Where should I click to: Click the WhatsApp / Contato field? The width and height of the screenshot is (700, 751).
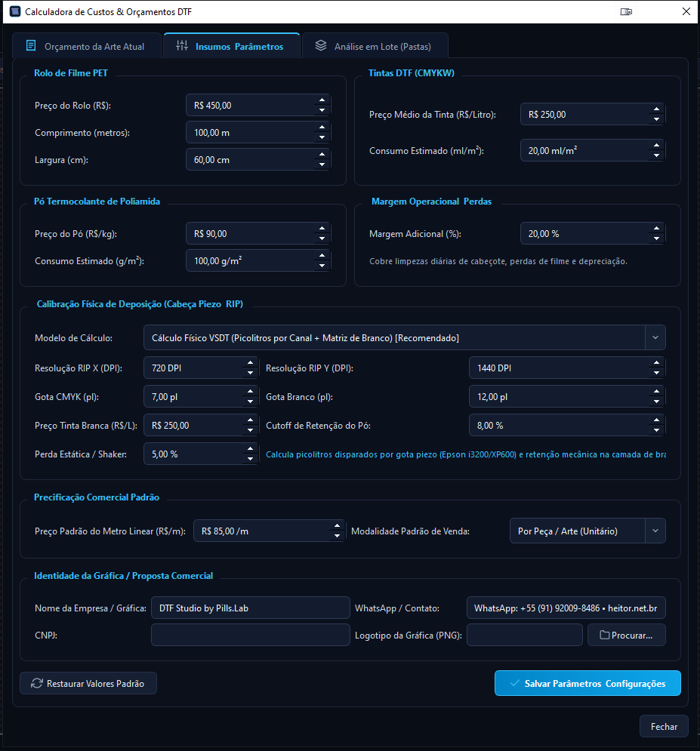(x=566, y=608)
